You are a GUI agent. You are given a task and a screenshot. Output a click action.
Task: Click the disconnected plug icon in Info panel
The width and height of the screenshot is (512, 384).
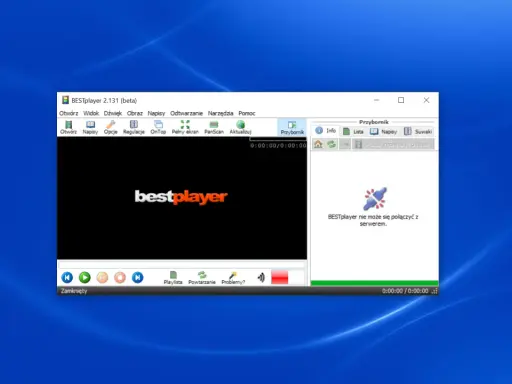pyautogui.click(x=375, y=199)
